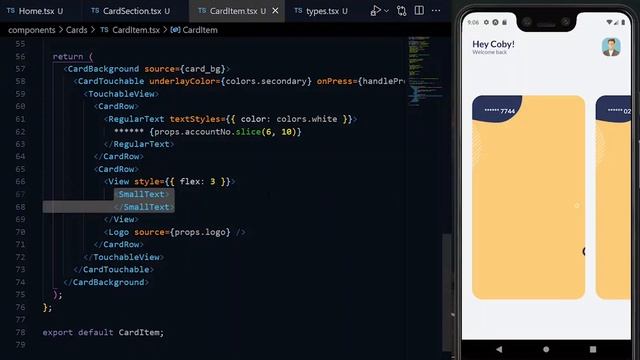This screenshot has width=640, height=360.
Task: Tap the settings gear in phone status bar
Action: [486, 22]
